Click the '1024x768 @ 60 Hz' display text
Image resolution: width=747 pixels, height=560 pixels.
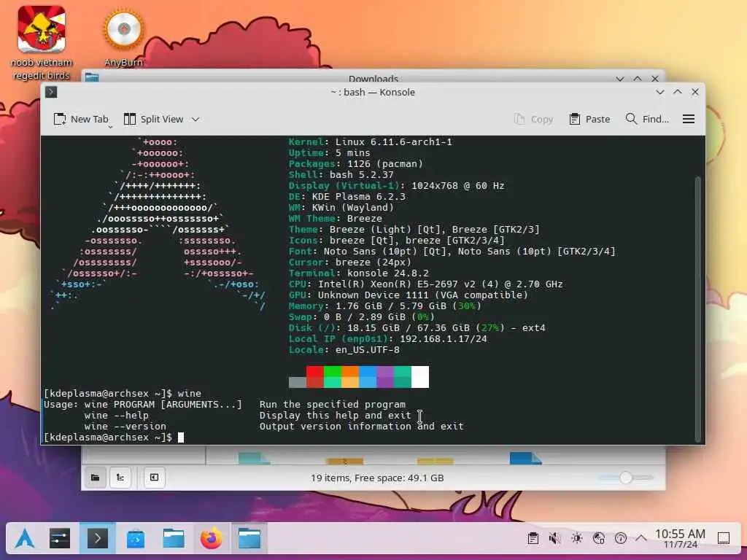click(x=458, y=186)
